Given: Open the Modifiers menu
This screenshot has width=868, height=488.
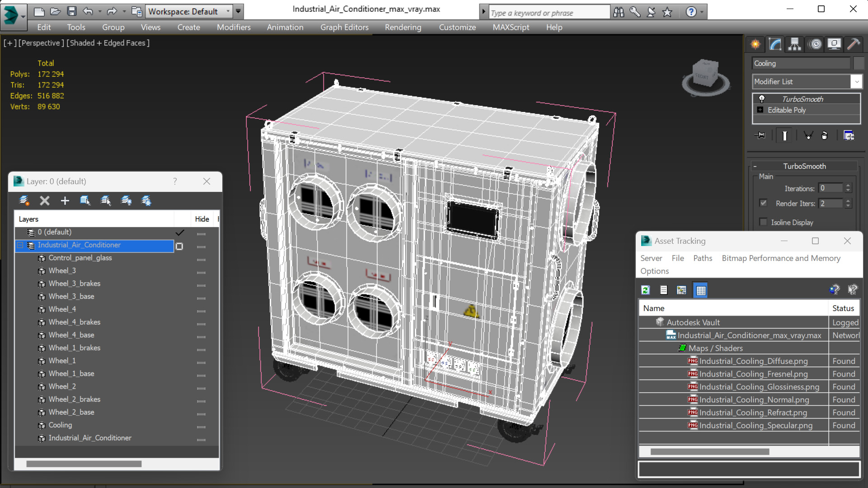Looking at the screenshot, I should pyautogui.click(x=233, y=27).
